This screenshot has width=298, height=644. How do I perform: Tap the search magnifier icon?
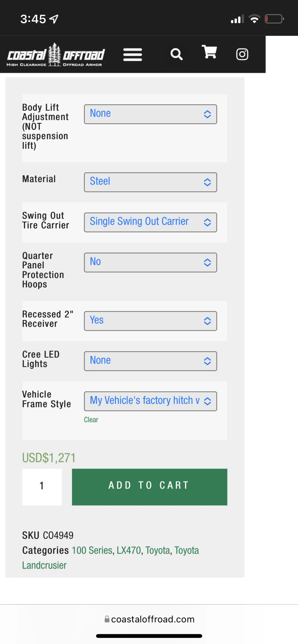point(177,54)
